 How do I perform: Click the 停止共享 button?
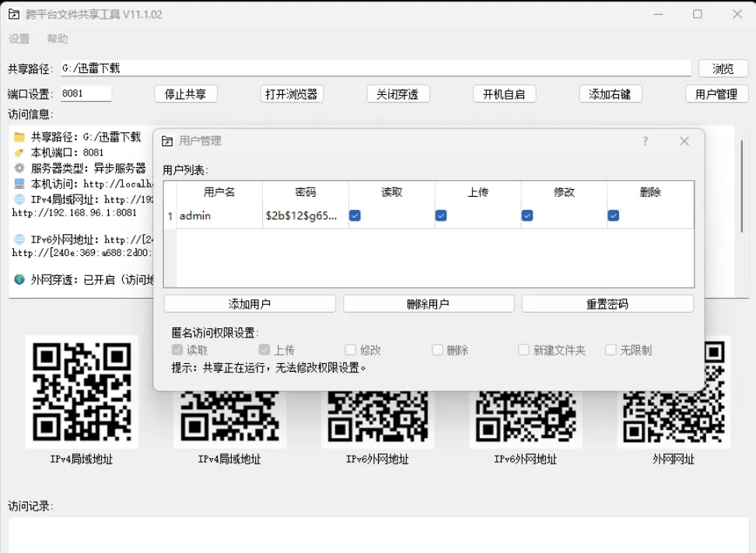point(185,93)
